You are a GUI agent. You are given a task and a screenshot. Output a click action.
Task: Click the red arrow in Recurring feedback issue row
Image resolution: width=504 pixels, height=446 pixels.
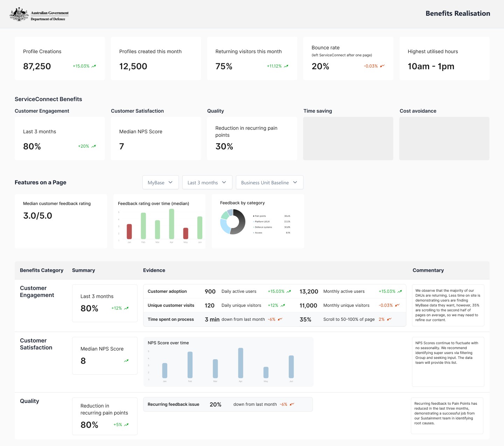[292, 404]
